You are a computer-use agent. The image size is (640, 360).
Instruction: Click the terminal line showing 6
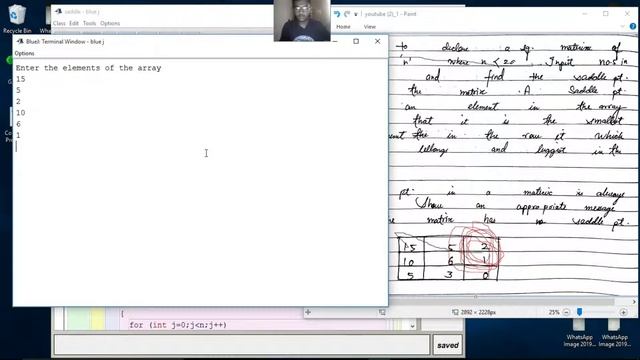18,124
